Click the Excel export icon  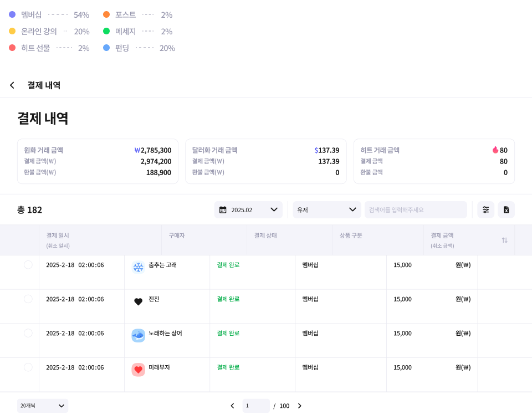coord(506,209)
